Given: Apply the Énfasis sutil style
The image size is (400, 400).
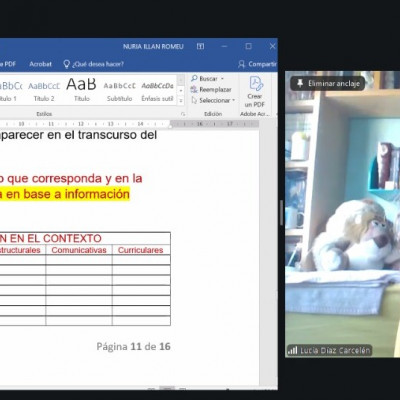Looking at the screenshot, I should [157, 91].
